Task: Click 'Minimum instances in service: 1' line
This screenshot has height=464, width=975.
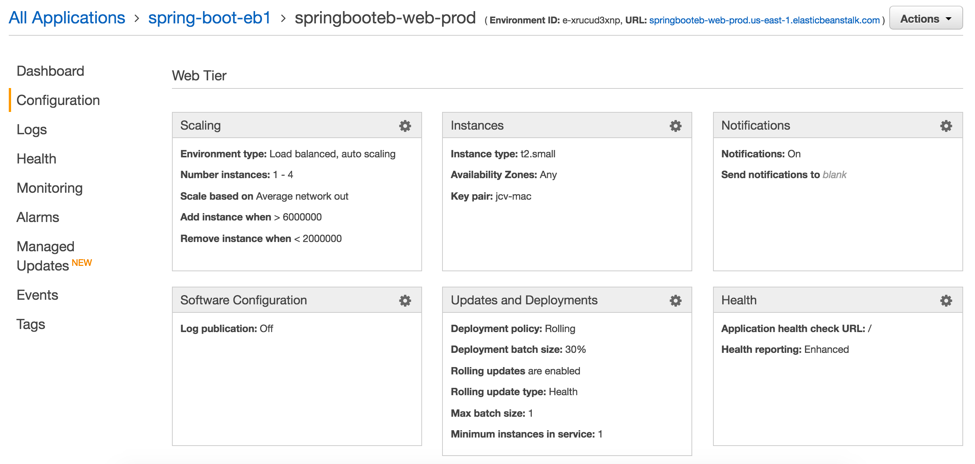Action: click(527, 434)
